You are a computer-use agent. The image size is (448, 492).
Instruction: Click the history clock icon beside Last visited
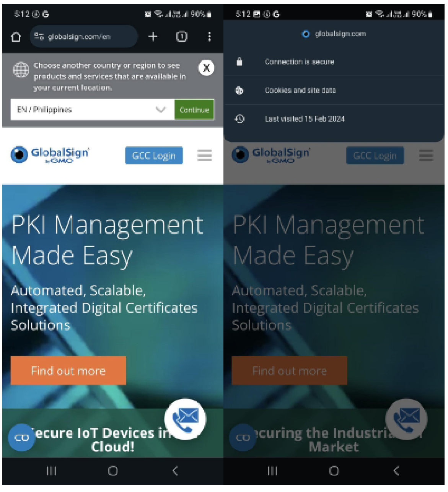point(239,119)
